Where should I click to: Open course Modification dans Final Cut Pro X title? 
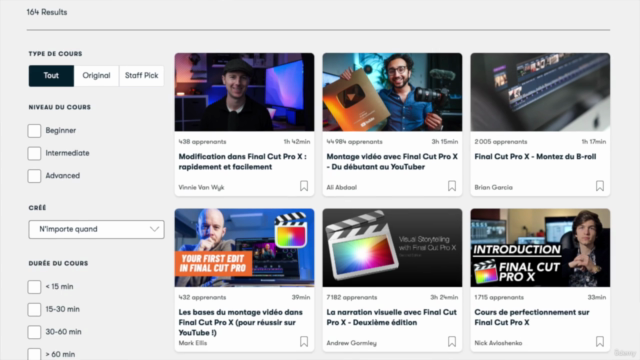point(242,162)
